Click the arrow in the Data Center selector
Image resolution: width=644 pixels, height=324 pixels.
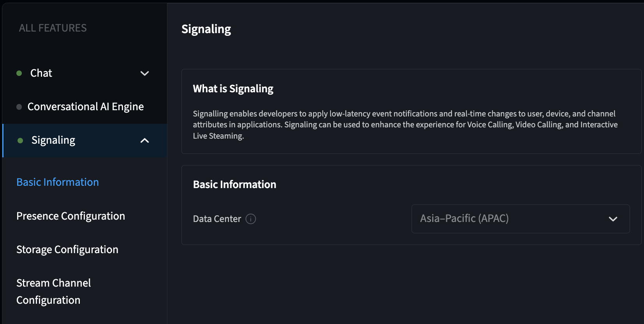[x=613, y=219]
